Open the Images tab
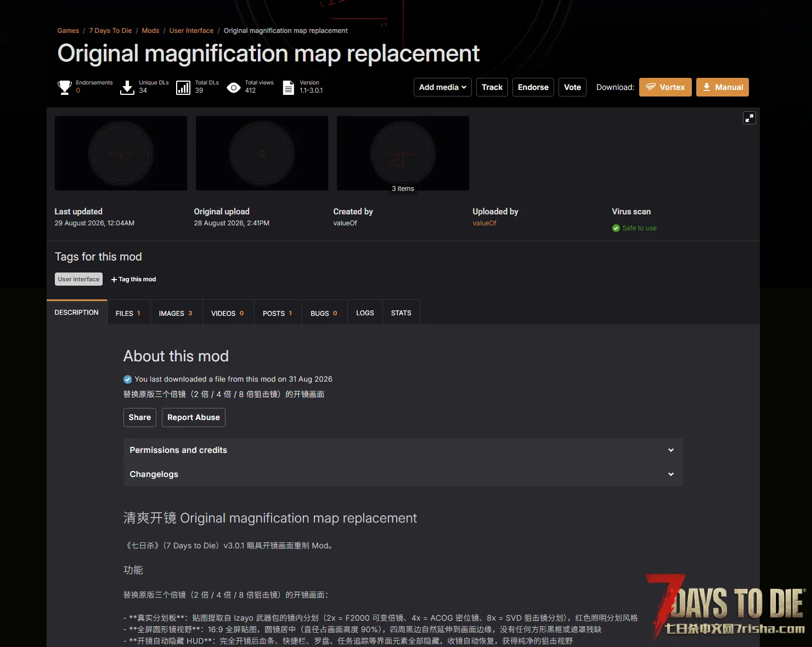Image resolution: width=812 pixels, height=647 pixels. pos(176,313)
